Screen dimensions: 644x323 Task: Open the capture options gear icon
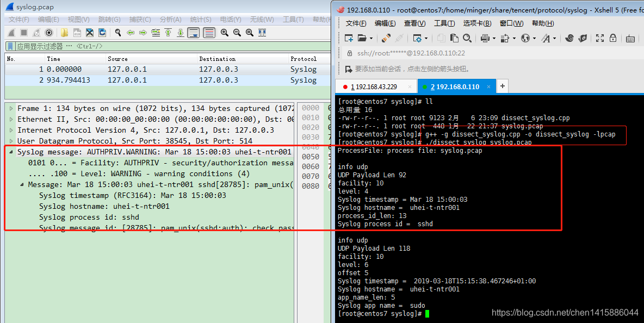point(49,33)
